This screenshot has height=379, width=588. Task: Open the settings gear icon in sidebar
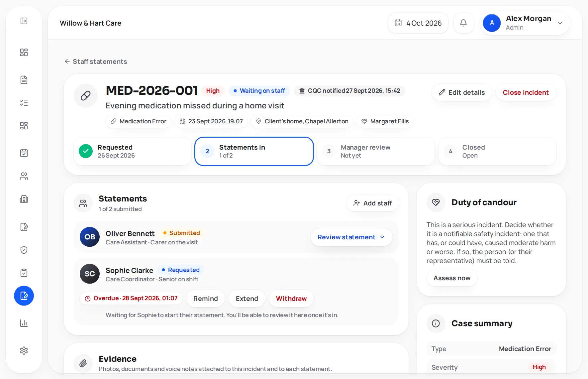coord(24,350)
